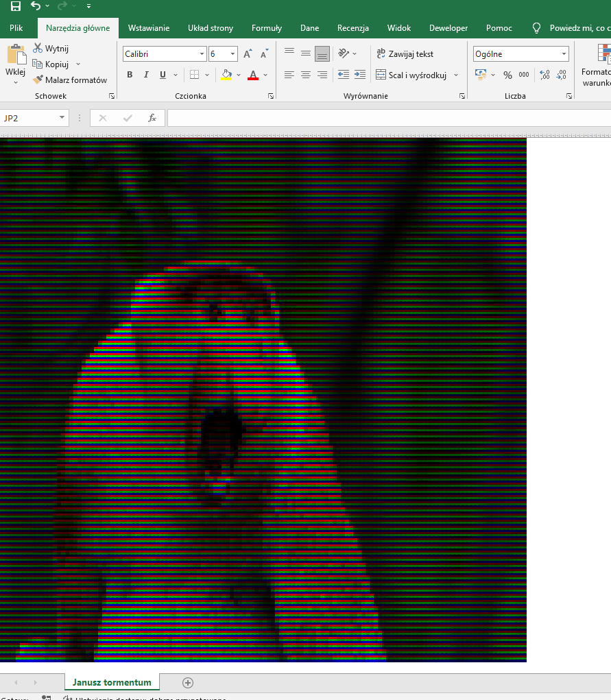611x700 pixels.
Task: Open text orientation options
Action: (347, 53)
